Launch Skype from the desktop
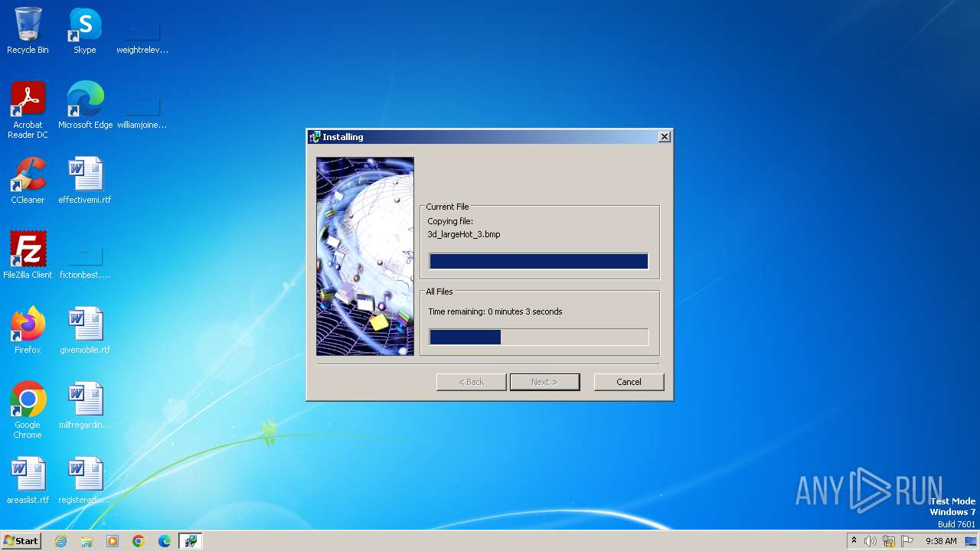This screenshot has height=551, width=980. (x=85, y=31)
